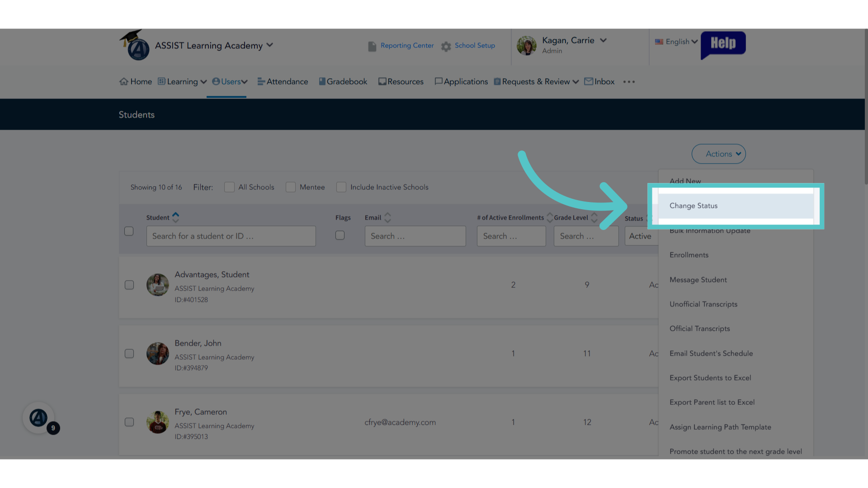Tick the select-all students header checkbox

129,231
